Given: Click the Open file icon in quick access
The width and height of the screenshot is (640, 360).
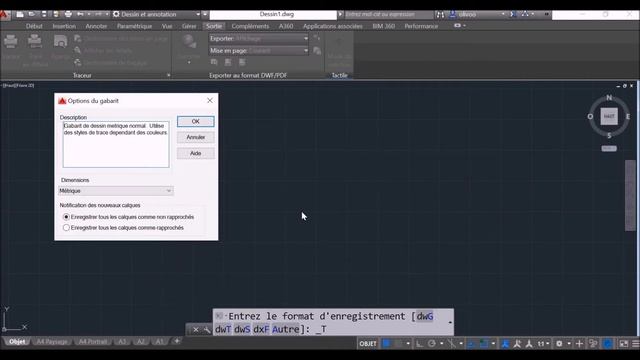Looking at the screenshot, I should pyautogui.click(x=32, y=14).
